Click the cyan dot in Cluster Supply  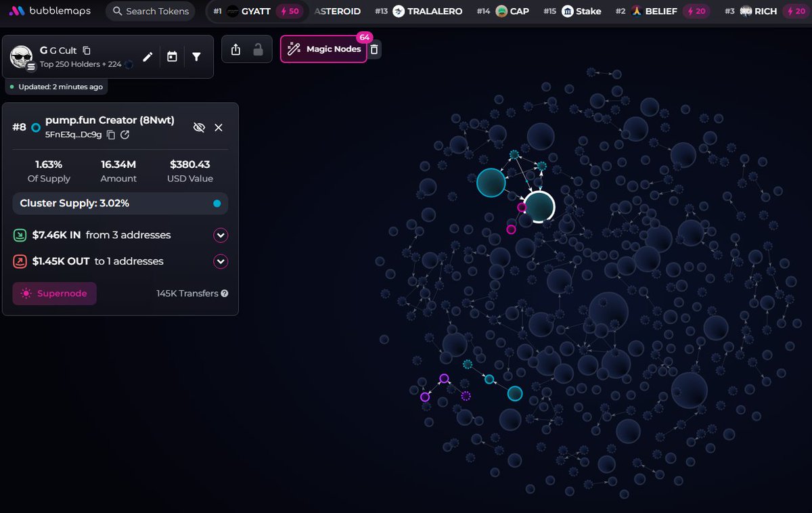tap(217, 203)
